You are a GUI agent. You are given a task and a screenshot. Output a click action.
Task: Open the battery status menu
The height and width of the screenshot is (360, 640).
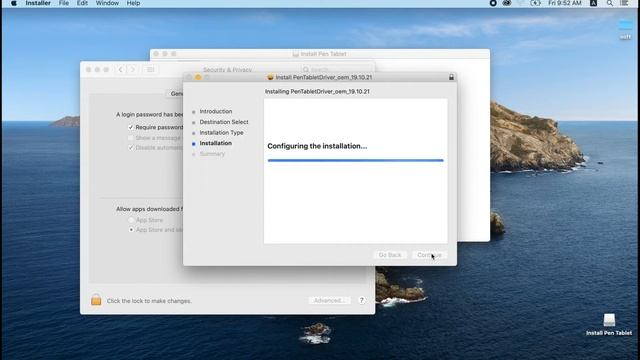[535, 3]
